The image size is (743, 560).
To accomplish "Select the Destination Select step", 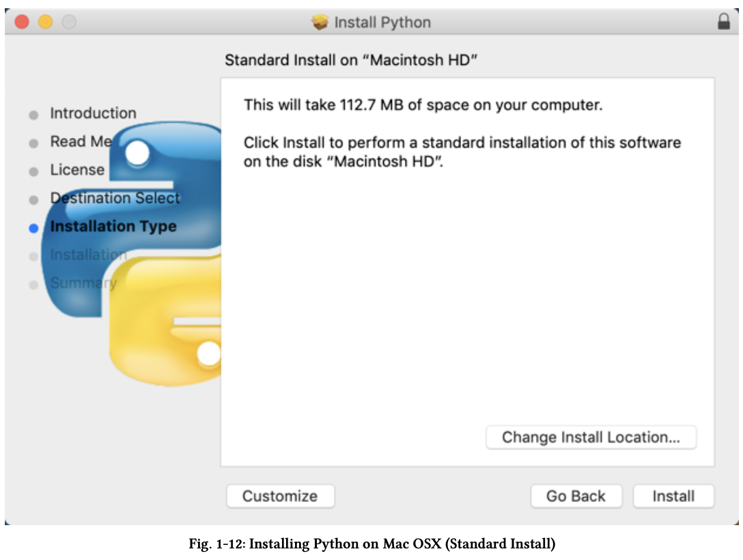I will pos(114,199).
